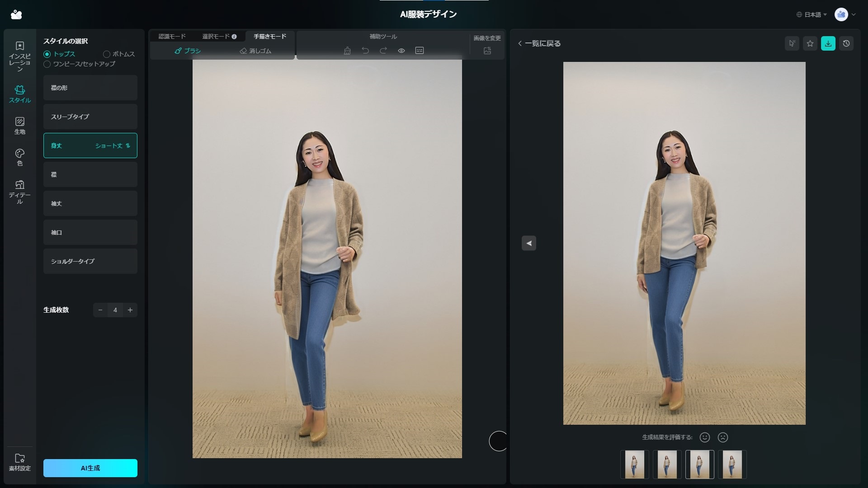Open 素材設定 material settings
Image resolution: width=868 pixels, height=488 pixels.
coord(19,462)
